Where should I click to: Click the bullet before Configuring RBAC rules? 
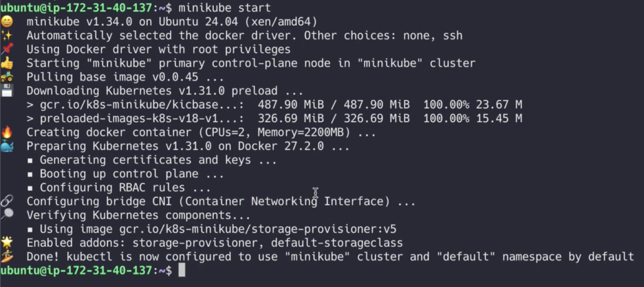(30, 188)
